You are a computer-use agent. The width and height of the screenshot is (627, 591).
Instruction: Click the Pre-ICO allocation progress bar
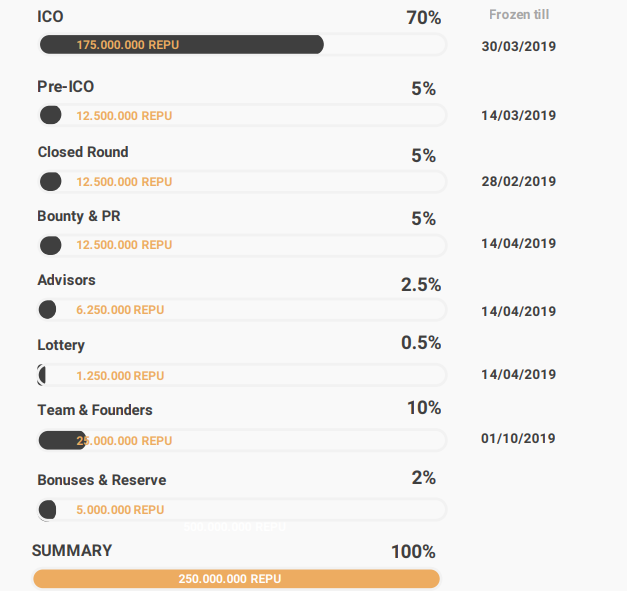[x=240, y=116]
